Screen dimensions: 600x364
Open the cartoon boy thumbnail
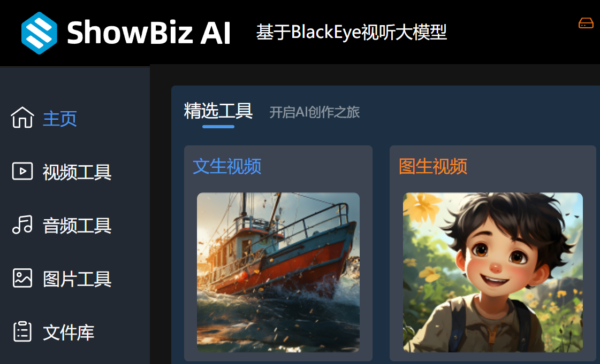[493, 272]
